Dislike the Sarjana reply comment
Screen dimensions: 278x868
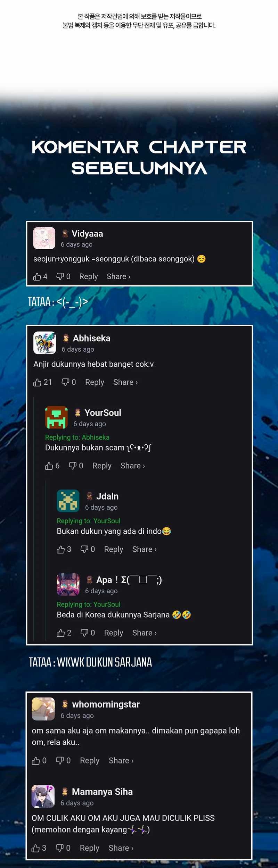coord(84,633)
